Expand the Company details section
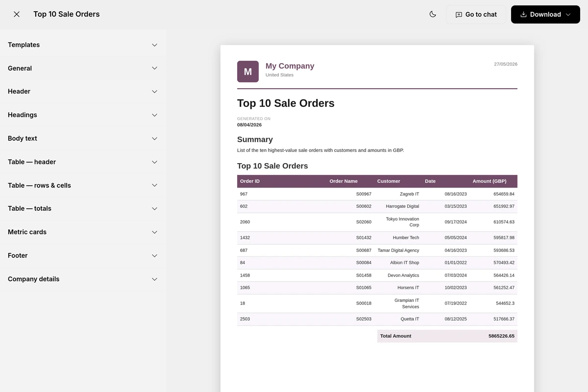 tap(83, 279)
